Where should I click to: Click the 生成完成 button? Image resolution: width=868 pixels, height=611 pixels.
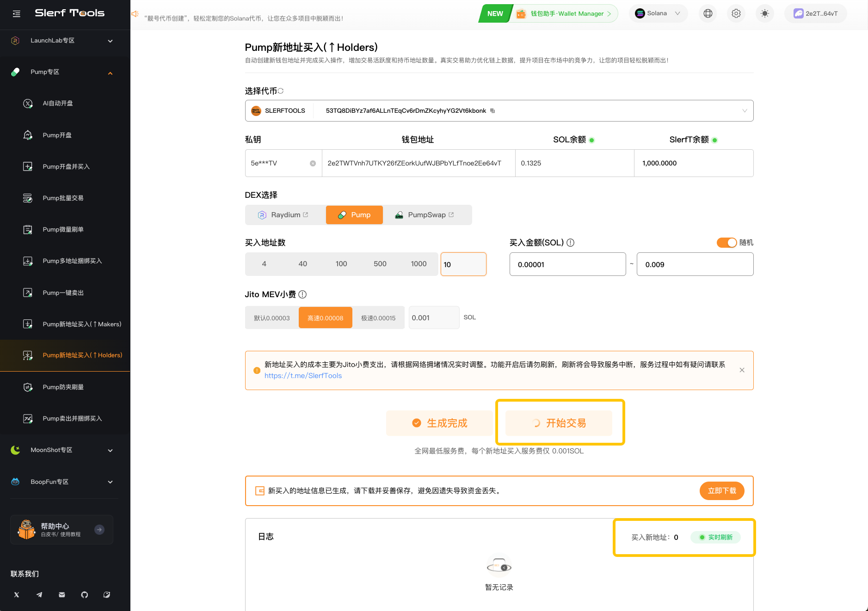pos(439,423)
